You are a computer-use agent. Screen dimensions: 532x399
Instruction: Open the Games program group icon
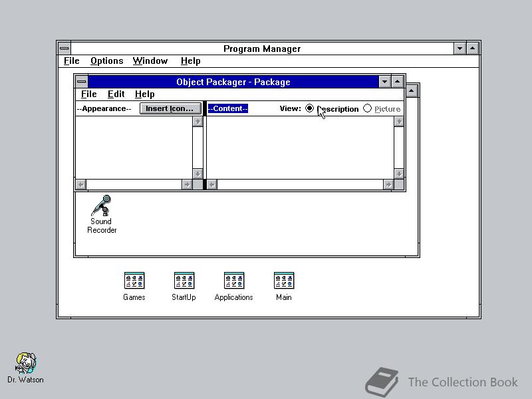click(x=134, y=287)
